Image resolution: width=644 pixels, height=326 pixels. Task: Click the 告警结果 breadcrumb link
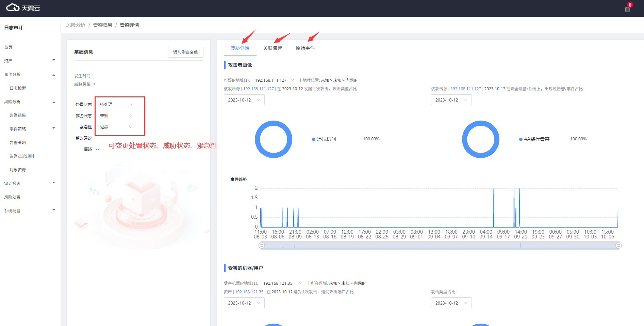pos(102,25)
